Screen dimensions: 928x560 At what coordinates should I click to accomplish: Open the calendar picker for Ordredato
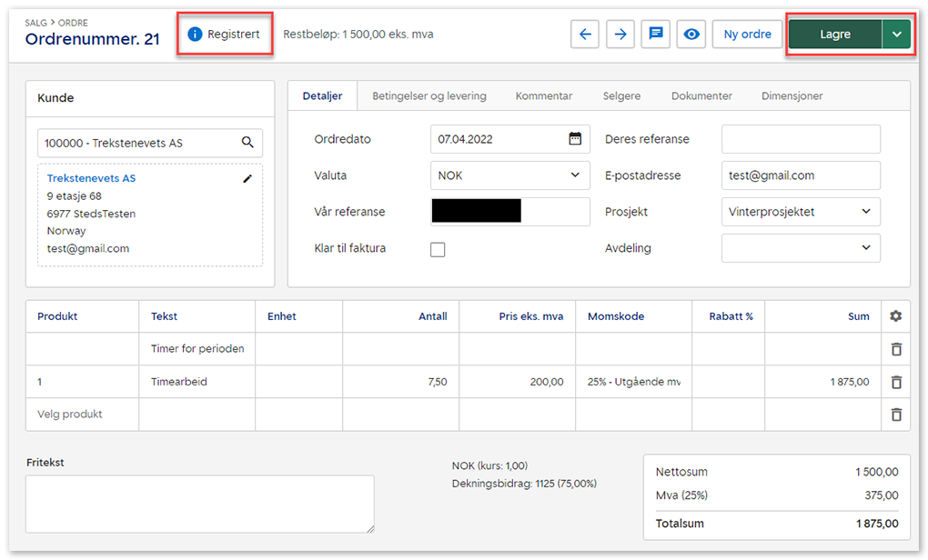[575, 139]
